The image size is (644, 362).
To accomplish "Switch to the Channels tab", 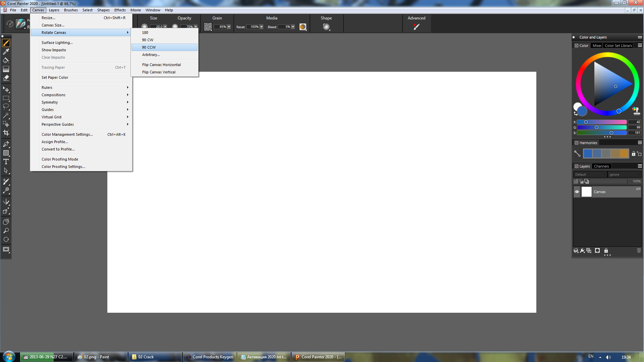I will [601, 166].
